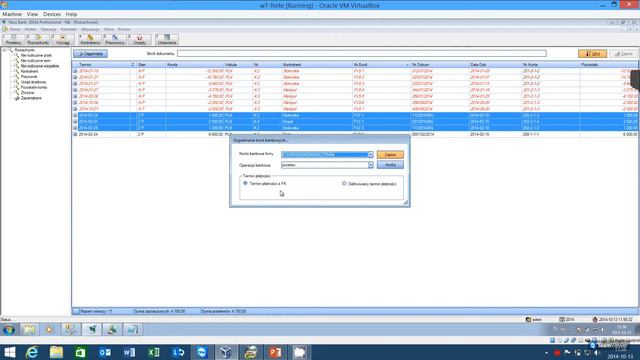Viewport: 640px width, 360px height.
Task: Click the Zapamiętaj button above the table
Action: [91, 54]
